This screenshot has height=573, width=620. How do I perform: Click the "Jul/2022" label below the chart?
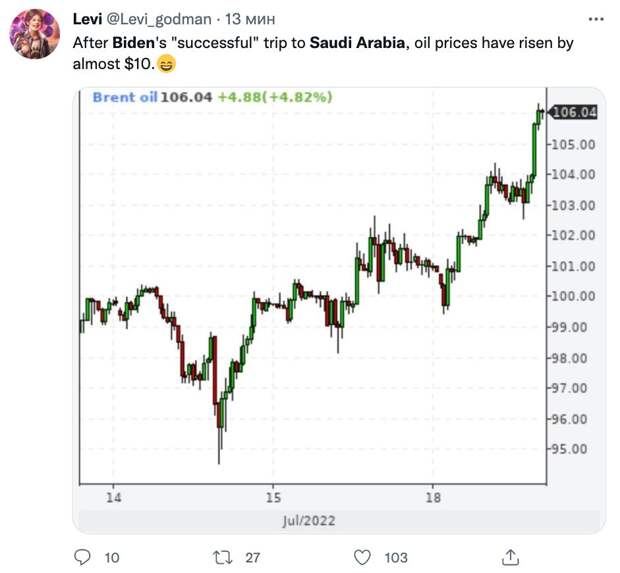pos(308,521)
